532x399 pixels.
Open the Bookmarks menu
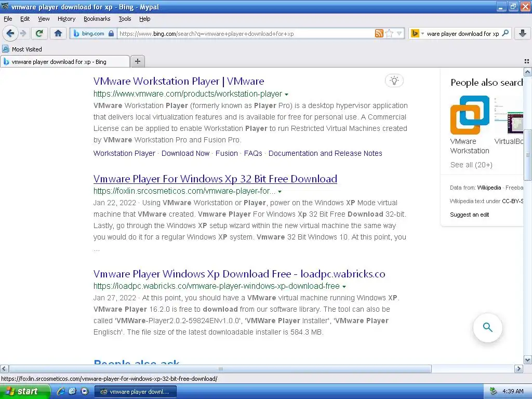click(97, 19)
